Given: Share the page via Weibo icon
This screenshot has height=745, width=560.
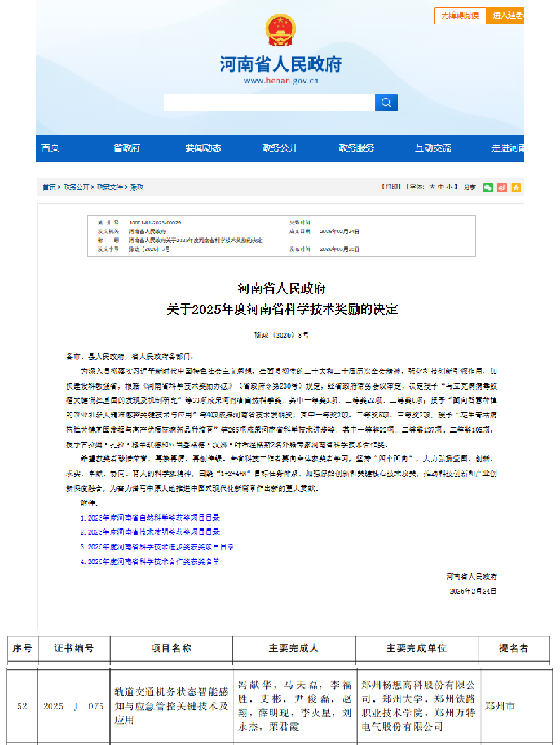Looking at the screenshot, I should [x=502, y=187].
